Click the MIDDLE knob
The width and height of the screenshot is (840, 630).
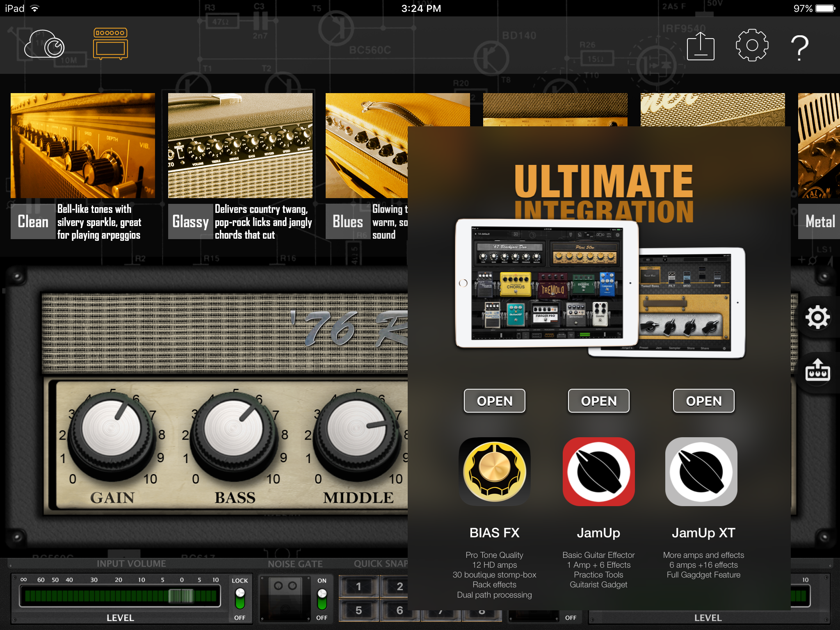click(357, 436)
